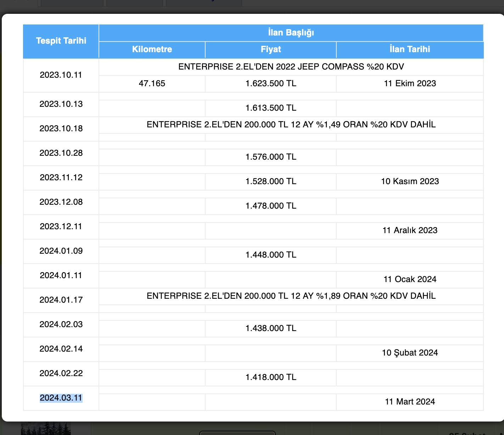The height and width of the screenshot is (435, 504).
Task: Click the 11 Ekim 2023 listing date
Action: click(x=410, y=83)
